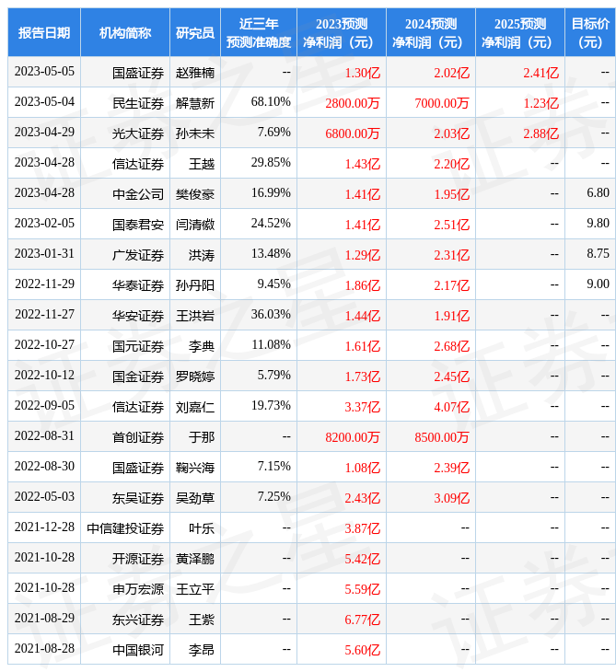Click the 研究员 column header
The height and width of the screenshot is (672, 616).
click(195, 32)
